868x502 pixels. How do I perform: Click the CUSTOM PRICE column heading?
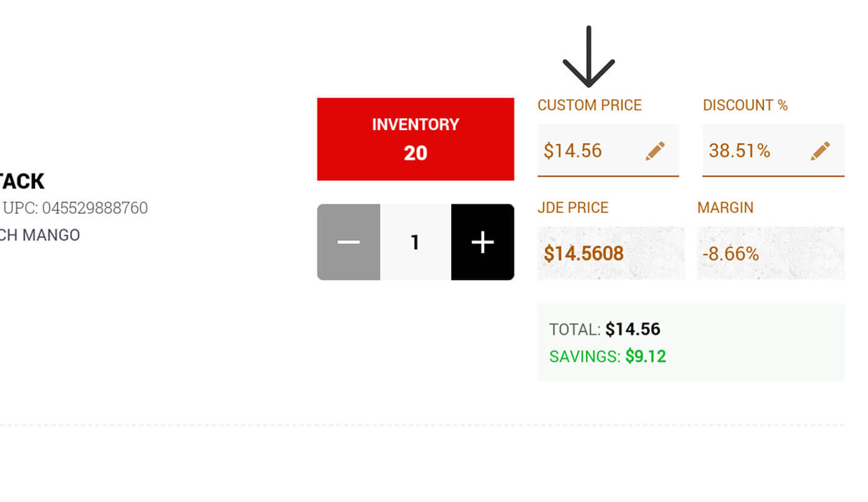(590, 105)
